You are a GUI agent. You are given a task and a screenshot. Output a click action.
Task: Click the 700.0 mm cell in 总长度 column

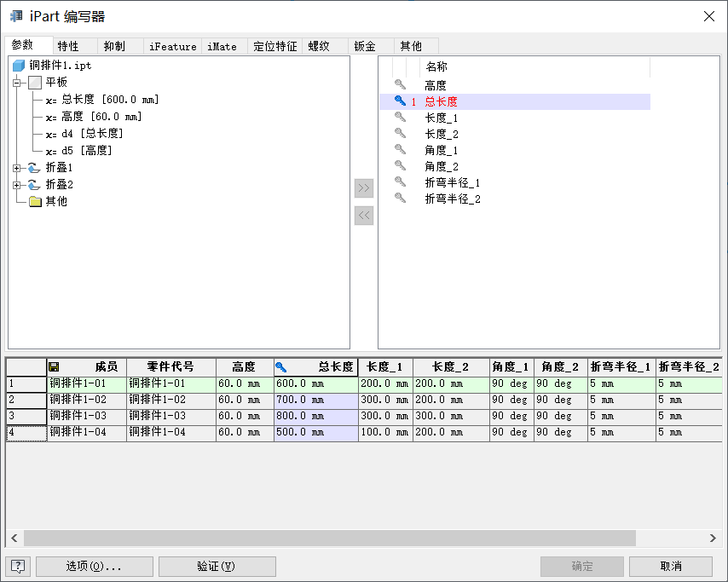(316, 400)
